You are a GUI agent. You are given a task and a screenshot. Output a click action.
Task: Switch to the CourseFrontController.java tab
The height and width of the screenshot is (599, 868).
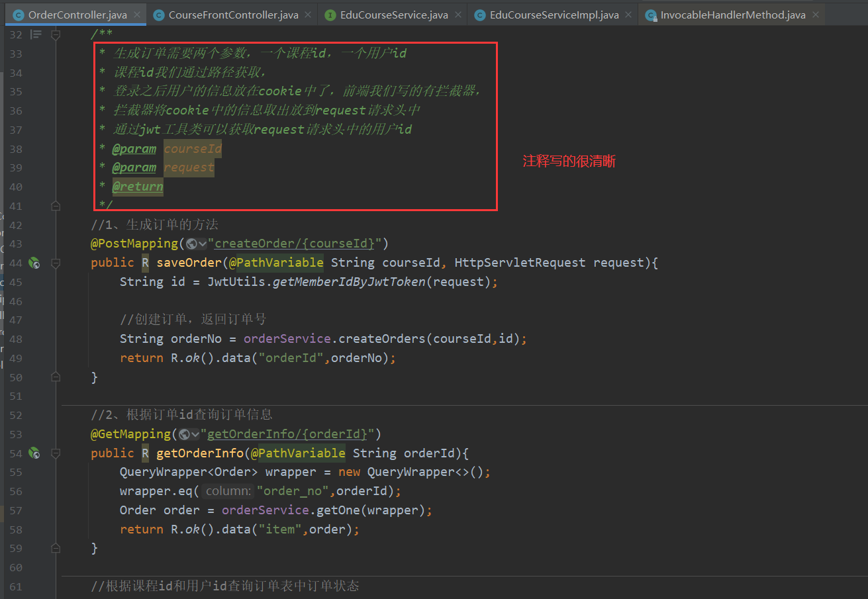pos(232,15)
